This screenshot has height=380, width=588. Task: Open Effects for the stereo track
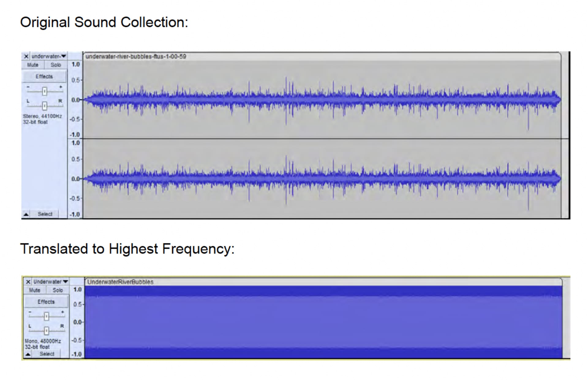[44, 77]
